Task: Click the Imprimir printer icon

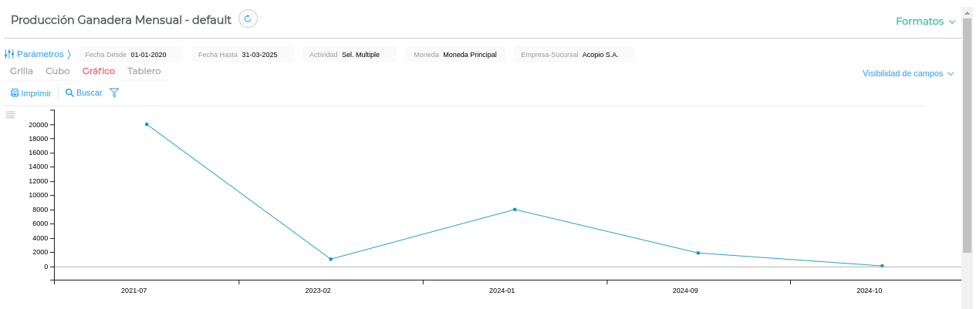Action: (15, 93)
